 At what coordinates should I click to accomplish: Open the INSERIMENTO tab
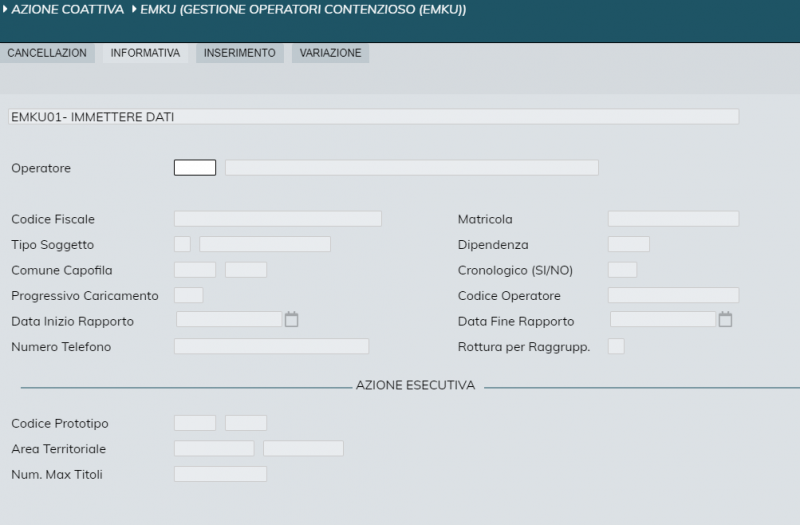(239, 53)
